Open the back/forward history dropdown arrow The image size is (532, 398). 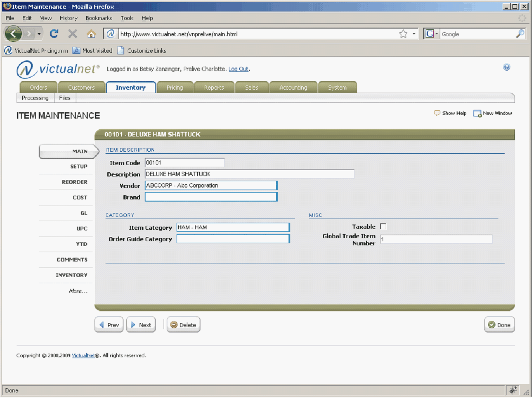(39, 34)
